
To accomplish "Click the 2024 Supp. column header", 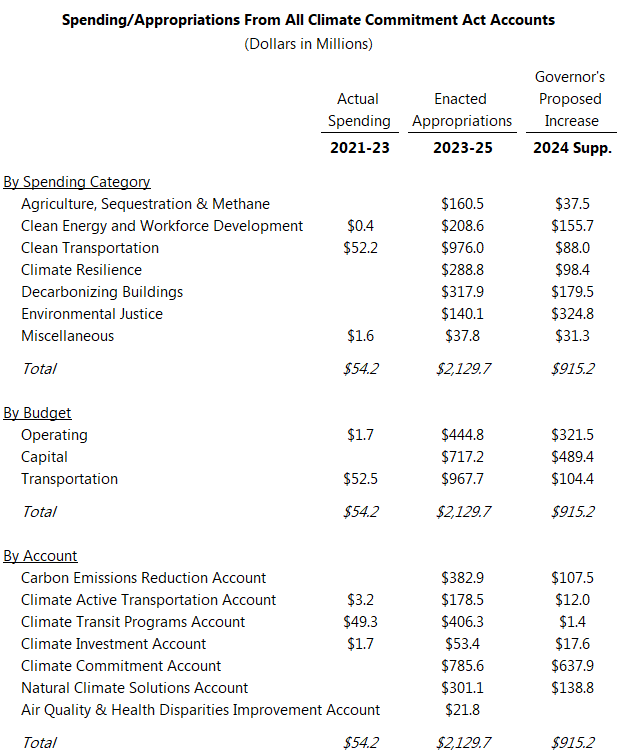I will coord(571,148).
